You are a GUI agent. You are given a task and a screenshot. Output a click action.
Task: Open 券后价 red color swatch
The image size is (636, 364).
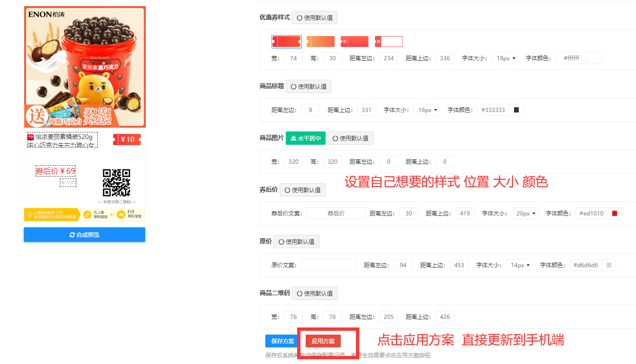click(x=614, y=214)
